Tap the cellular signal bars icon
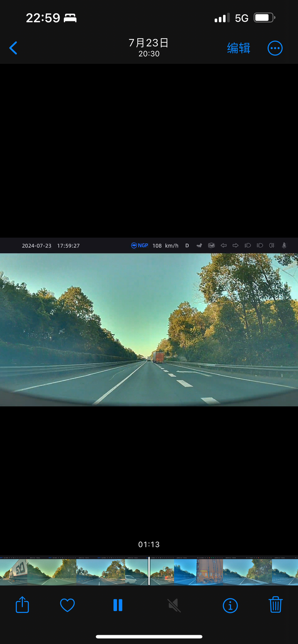This screenshot has height=644, width=298. (x=222, y=18)
